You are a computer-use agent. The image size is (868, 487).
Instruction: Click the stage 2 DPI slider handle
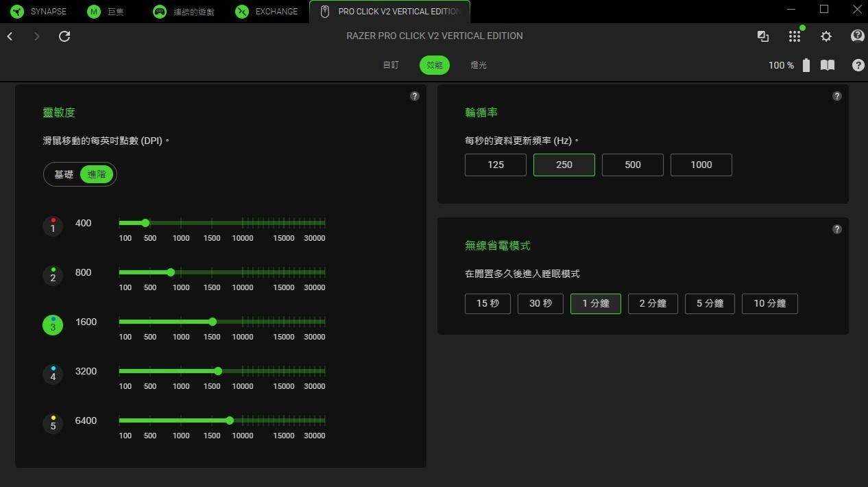(171, 272)
